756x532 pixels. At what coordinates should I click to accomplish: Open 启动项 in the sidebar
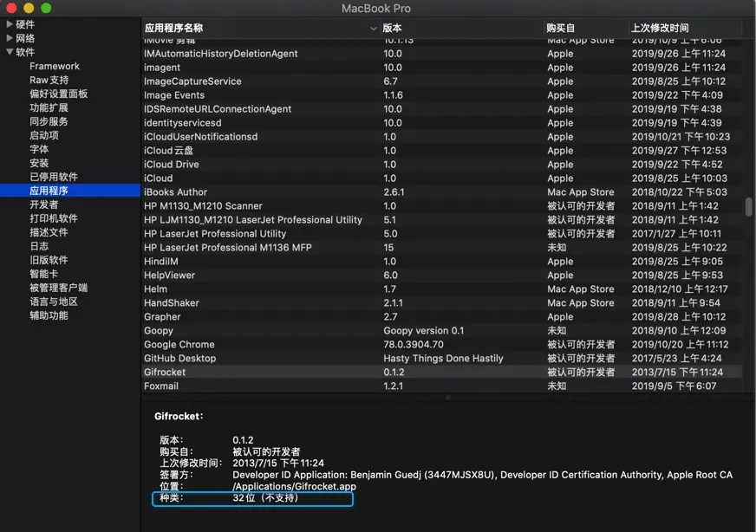pyautogui.click(x=44, y=135)
